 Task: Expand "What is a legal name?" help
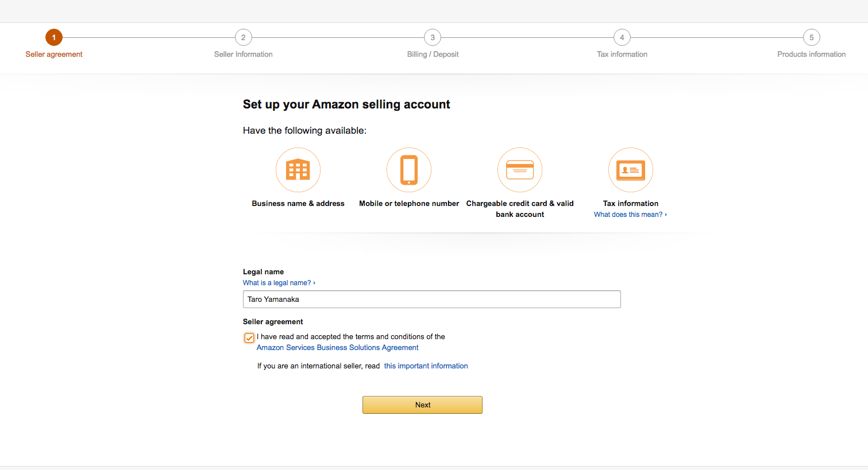pos(279,283)
